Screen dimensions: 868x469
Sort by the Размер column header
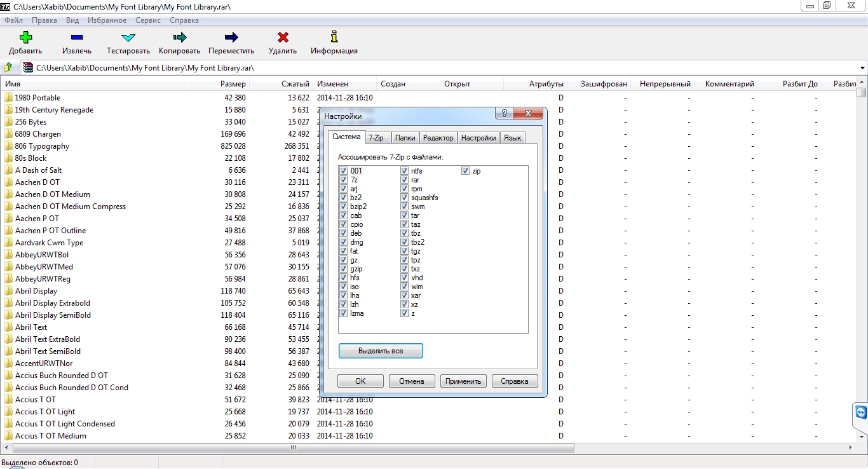(217, 84)
